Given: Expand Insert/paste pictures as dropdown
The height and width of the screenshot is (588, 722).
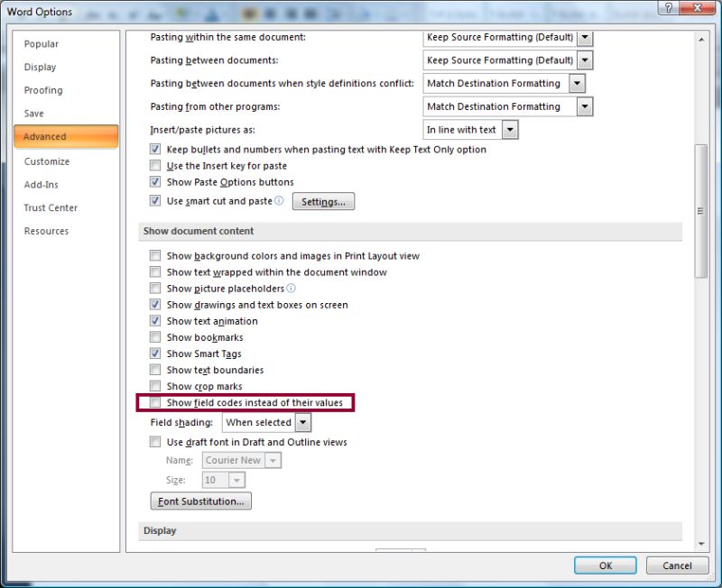Looking at the screenshot, I should 510,130.
